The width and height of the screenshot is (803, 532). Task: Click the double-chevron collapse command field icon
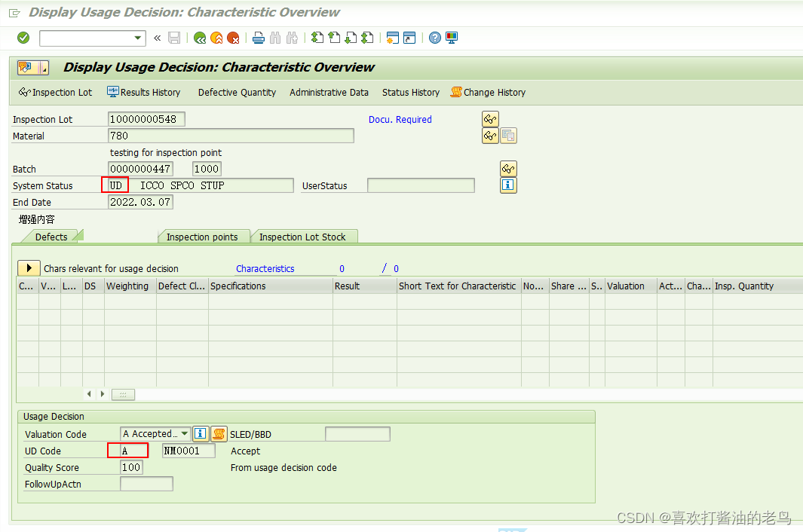coord(158,38)
